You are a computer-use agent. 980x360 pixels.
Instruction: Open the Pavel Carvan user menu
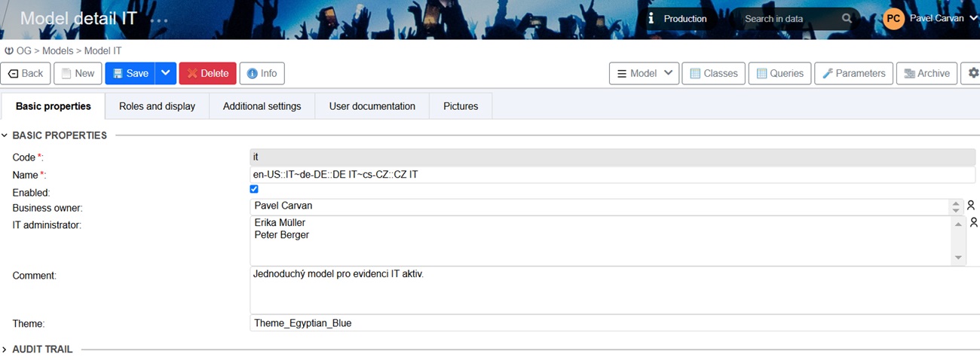click(943, 19)
